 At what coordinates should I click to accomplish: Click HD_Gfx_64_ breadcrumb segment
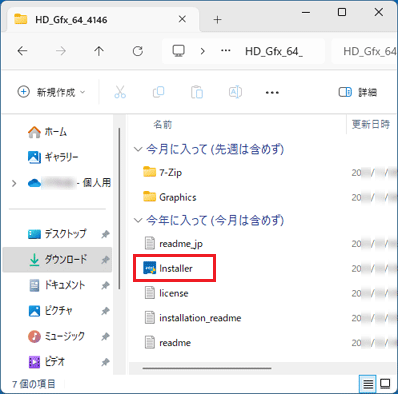click(274, 51)
